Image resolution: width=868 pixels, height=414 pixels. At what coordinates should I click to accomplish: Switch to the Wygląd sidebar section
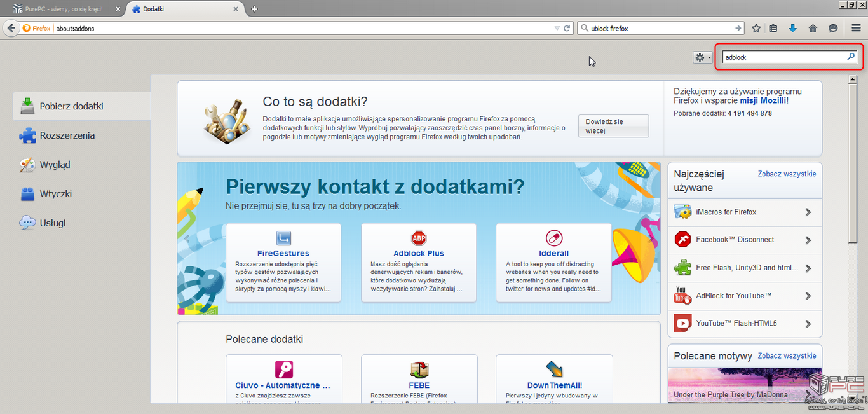click(81, 165)
